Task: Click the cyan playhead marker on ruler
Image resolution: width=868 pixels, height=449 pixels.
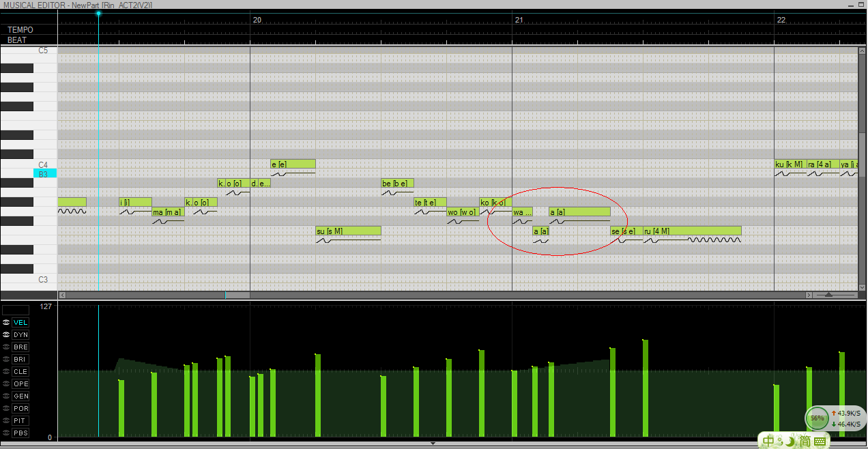Action: pyautogui.click(x=99, y=14)
